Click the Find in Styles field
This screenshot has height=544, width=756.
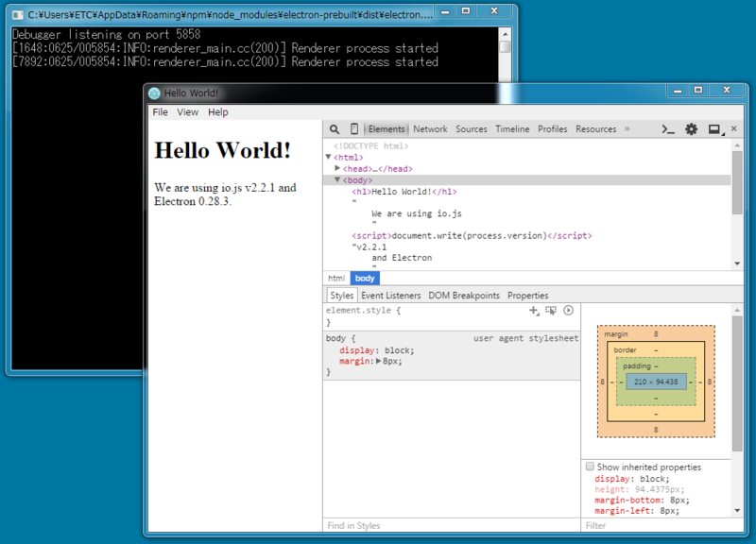[x=452, y=525]
